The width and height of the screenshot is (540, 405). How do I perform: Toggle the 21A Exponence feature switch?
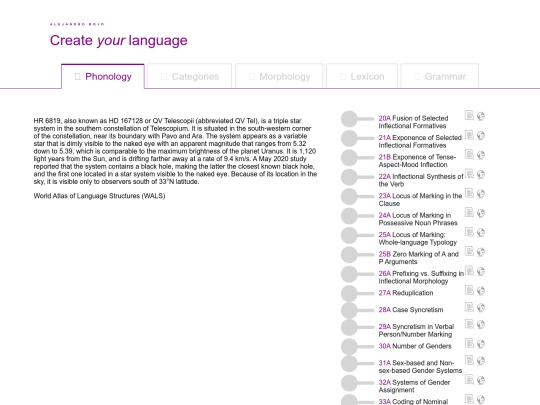click(x=357, y=138)
